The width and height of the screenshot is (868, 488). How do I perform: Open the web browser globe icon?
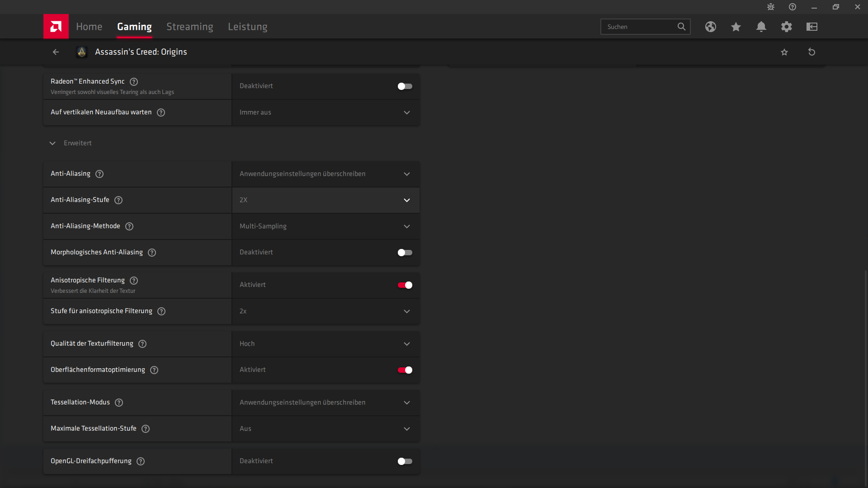[x=710, y=27]
